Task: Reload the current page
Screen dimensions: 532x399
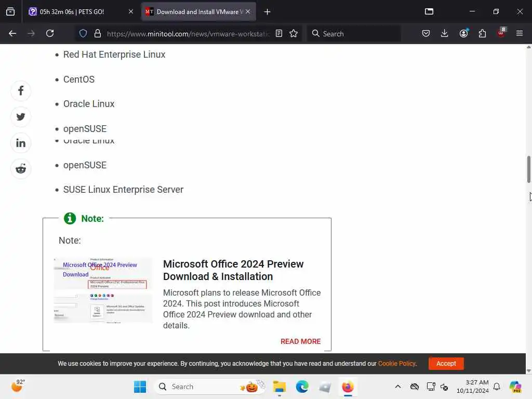Action: (50, 33)
